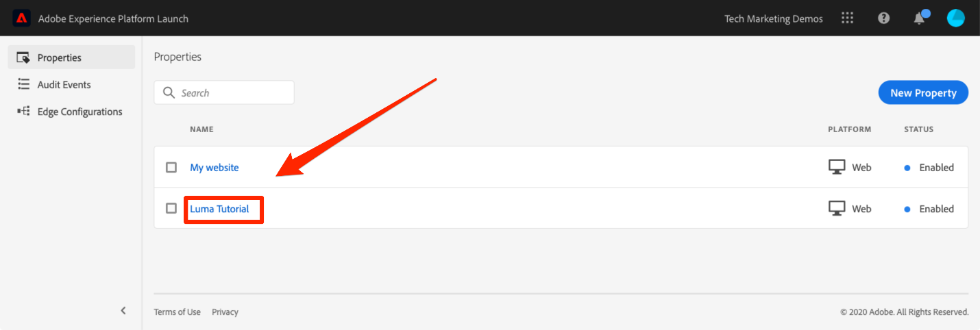Viewport: 980px width, 330px height.
Task: Check the Luma Tutorial checkbox
Action: (171, 208)
